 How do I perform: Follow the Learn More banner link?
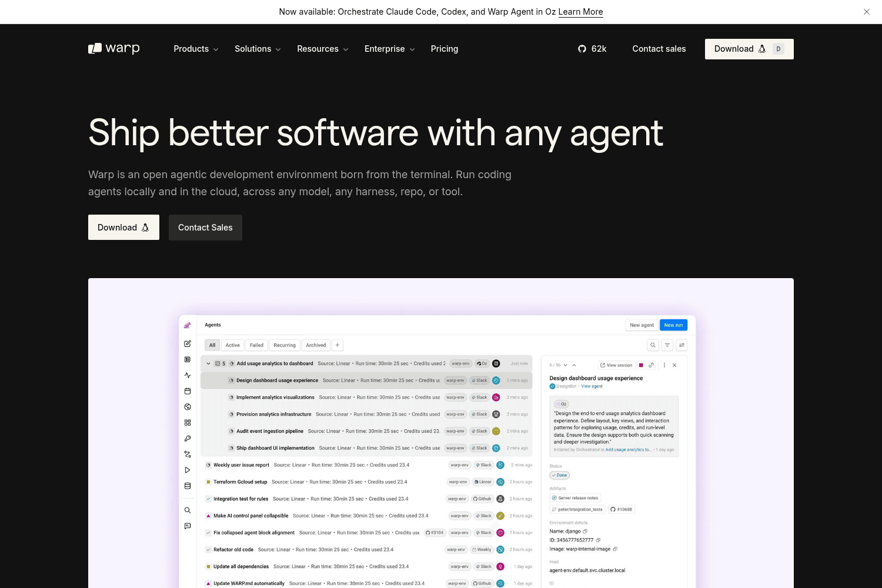pos(580,12)
